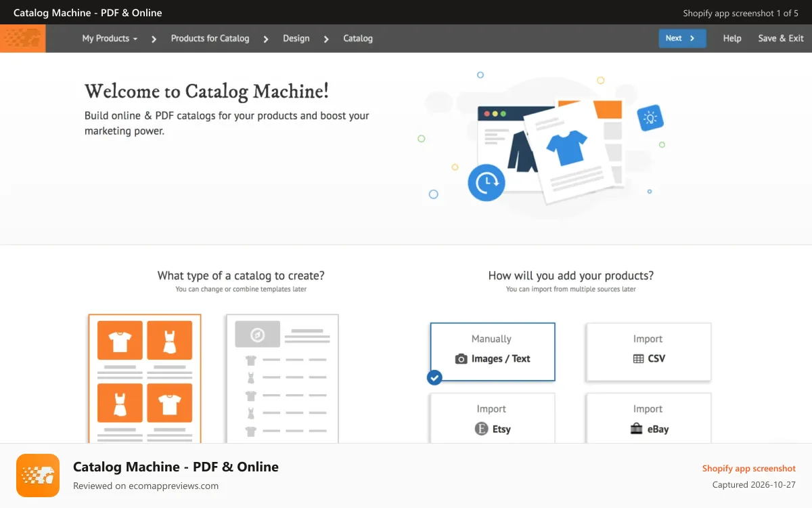Select the orange grid catalog template
This screenshot has height=508, width=812.
coord(145,379)
